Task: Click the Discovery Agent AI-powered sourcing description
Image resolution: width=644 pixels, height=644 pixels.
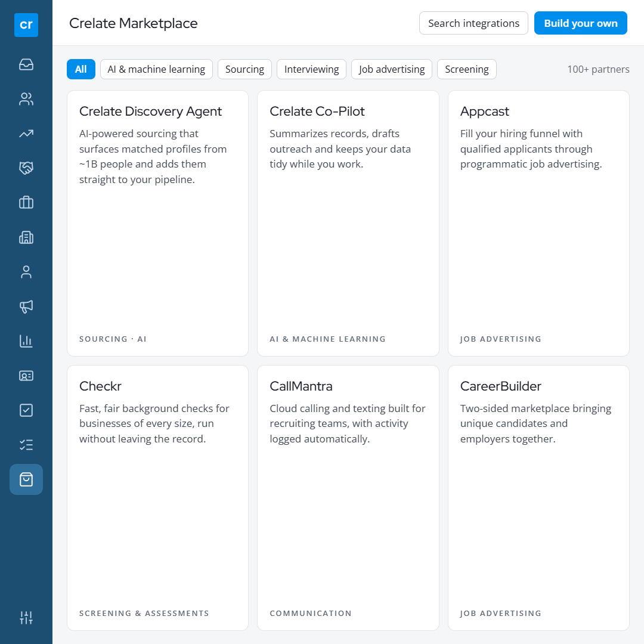Action: [x=153, y=156]
